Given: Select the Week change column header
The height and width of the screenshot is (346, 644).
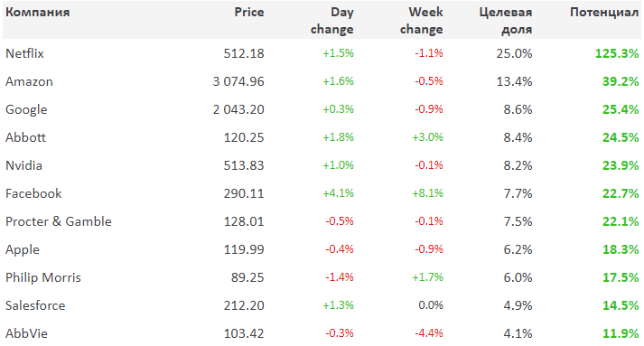Looking at the screenshot, I should click(422, 21).
